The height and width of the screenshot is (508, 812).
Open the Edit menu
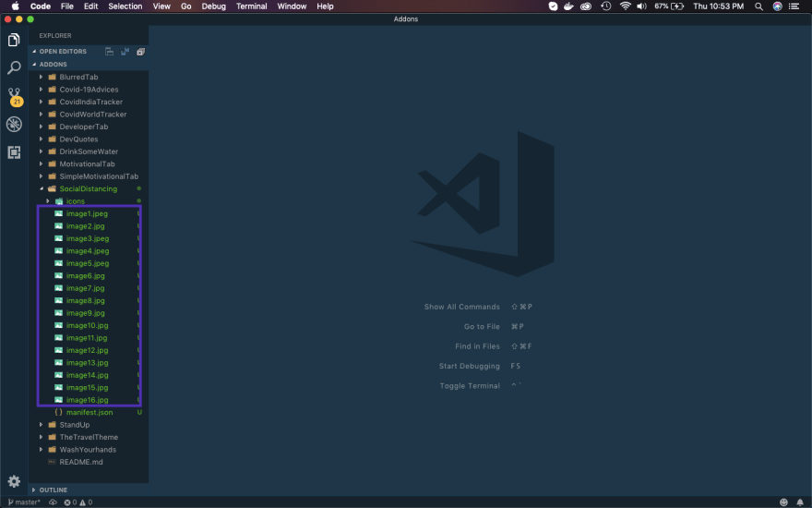tap(90, 6)
